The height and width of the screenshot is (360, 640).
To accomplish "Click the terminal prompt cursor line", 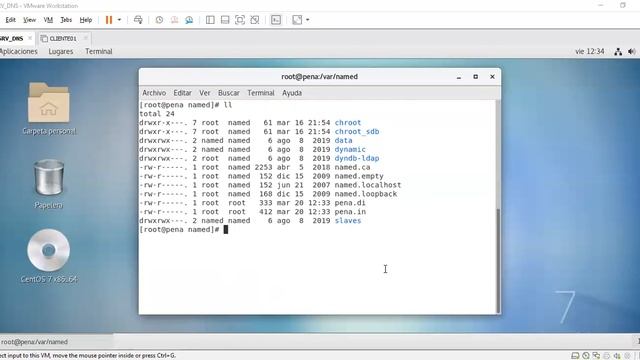I will [x=183, y=229].
